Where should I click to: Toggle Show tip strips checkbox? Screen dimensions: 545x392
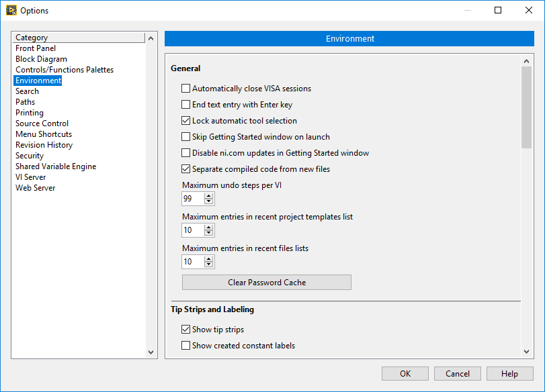tap(186, 329)
